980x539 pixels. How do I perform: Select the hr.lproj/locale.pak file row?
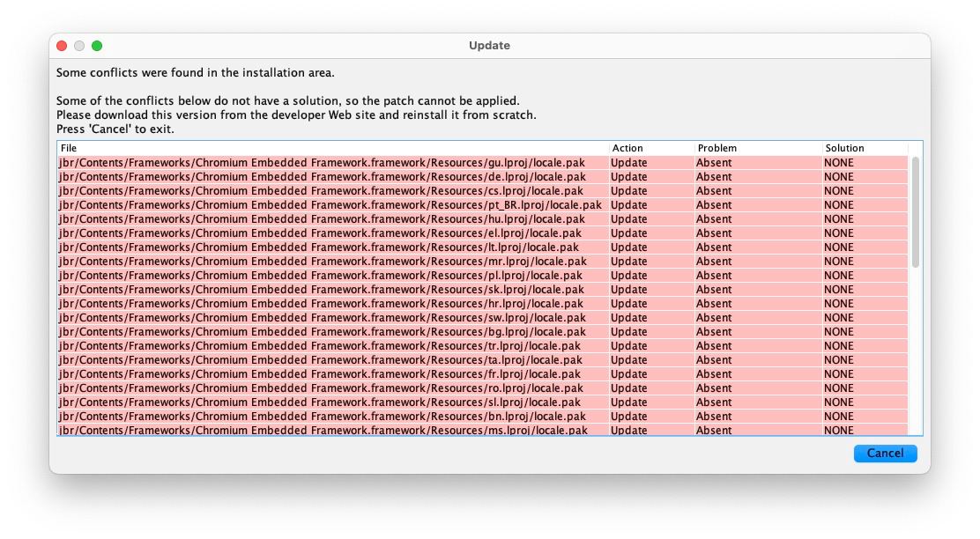[482, 304]
